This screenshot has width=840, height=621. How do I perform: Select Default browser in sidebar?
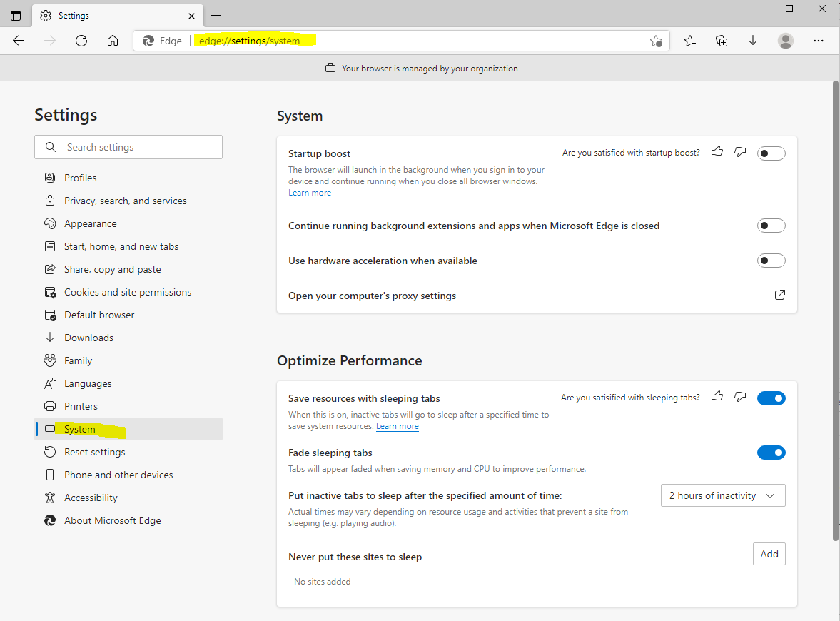point(128,315)
